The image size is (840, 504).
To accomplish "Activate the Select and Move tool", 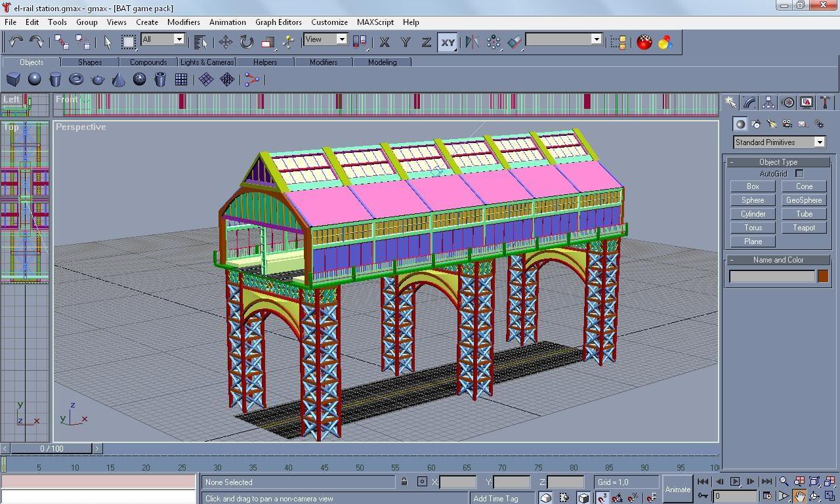I will click(226, 42).
